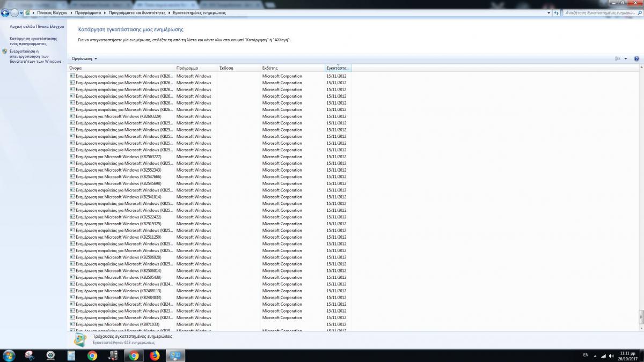Open Windows features on/off link
The width and height of the screenshot is (644, 362).
click(x=35, y=56)
